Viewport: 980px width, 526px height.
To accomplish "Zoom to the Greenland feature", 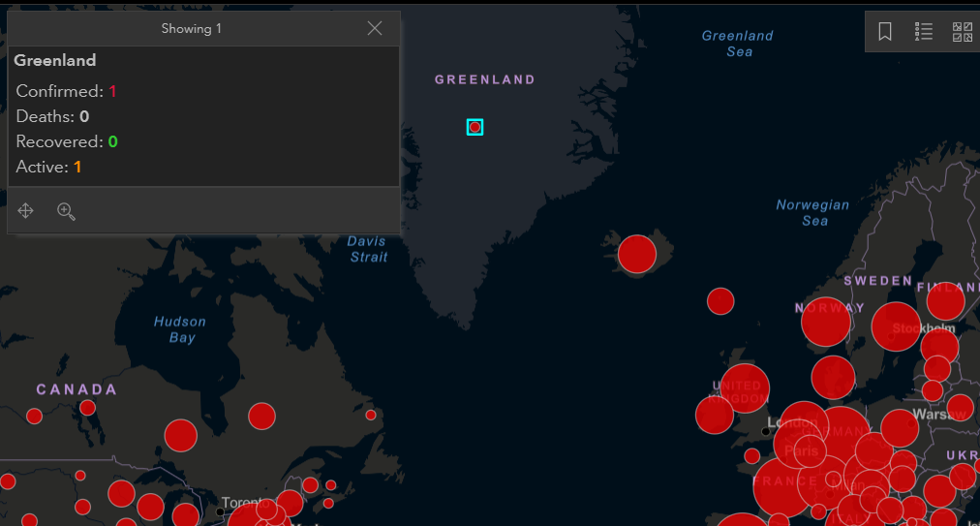I will [x=66, y=210].
